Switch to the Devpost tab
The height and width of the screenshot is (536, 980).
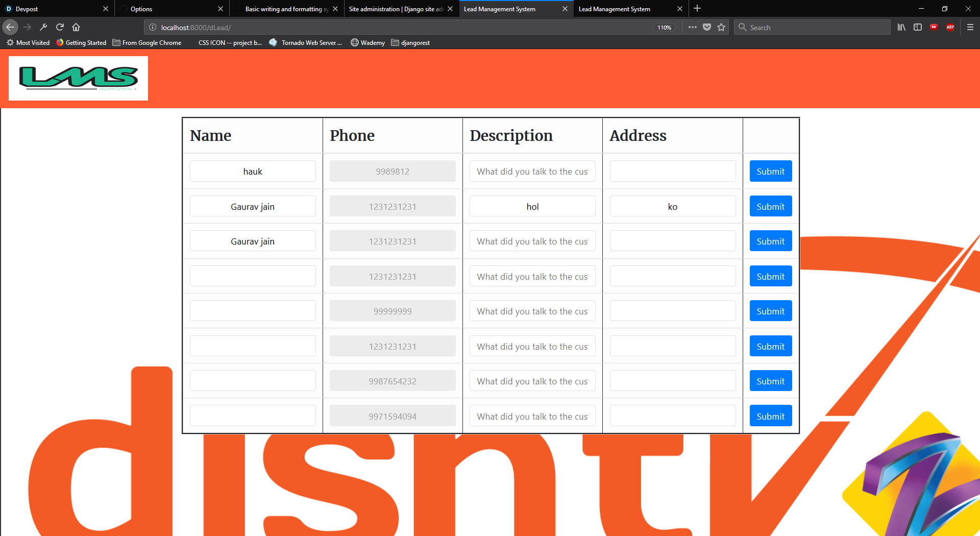(x=57, y=9)
